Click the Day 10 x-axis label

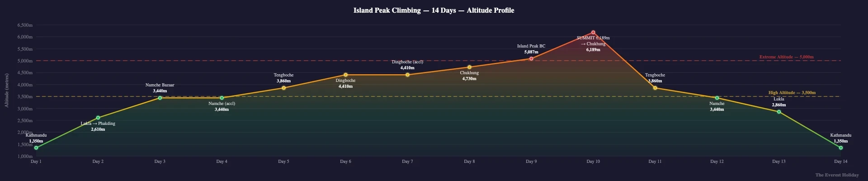593,162
